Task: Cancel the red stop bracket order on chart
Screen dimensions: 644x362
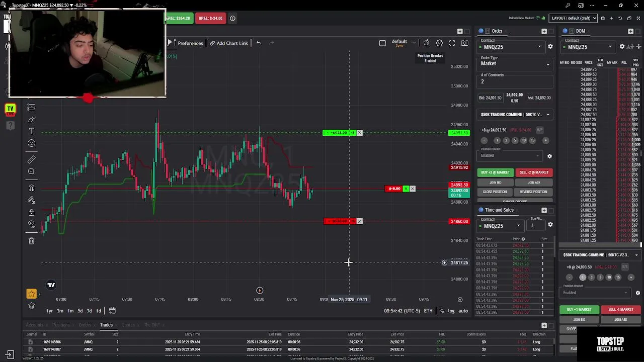Action: click(359, 221)
